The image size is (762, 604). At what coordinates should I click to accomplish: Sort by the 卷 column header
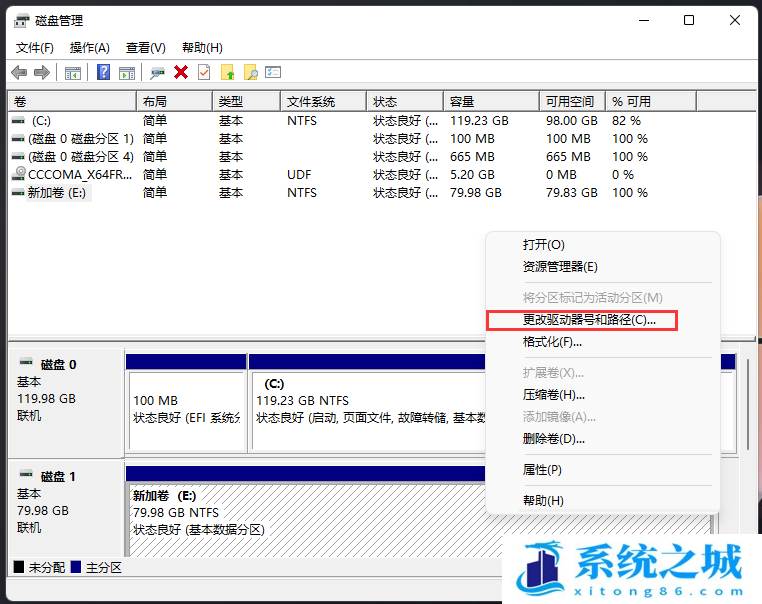(x=72, y=102)
